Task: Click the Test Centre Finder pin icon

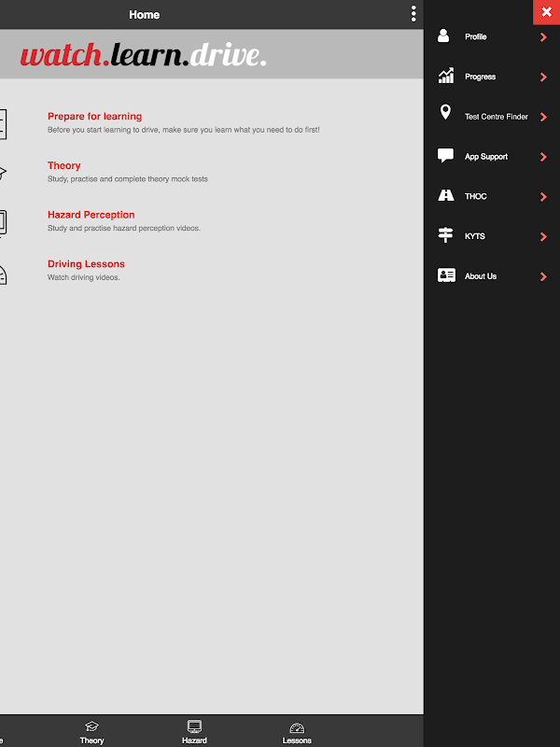Action: coord(445,112)
